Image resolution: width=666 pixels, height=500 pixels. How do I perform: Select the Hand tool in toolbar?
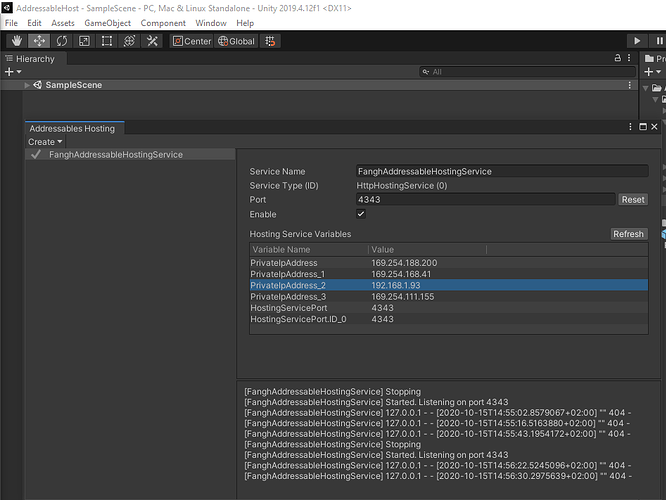pyautogui.click(x=17, y=41)
